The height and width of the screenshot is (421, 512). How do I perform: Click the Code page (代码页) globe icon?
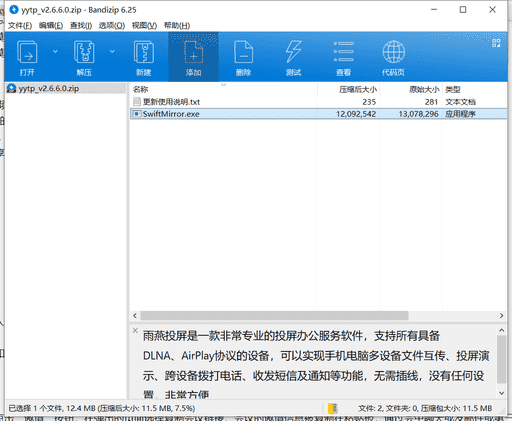click(394, 52)
